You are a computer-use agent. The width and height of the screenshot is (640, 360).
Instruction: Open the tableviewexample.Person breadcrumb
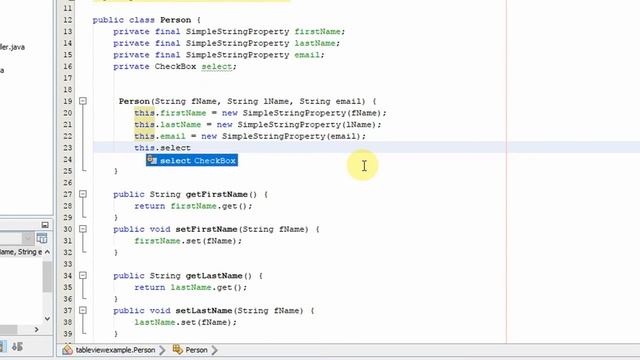click(x=115, y=350)
